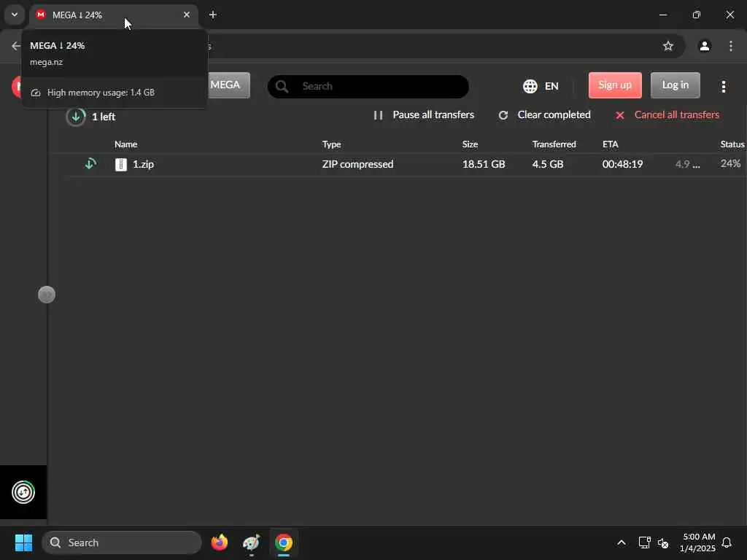Click the Chrome taskbar icon
The width and height of the screenshot is (747, 560).
click(x=284, y=542)
